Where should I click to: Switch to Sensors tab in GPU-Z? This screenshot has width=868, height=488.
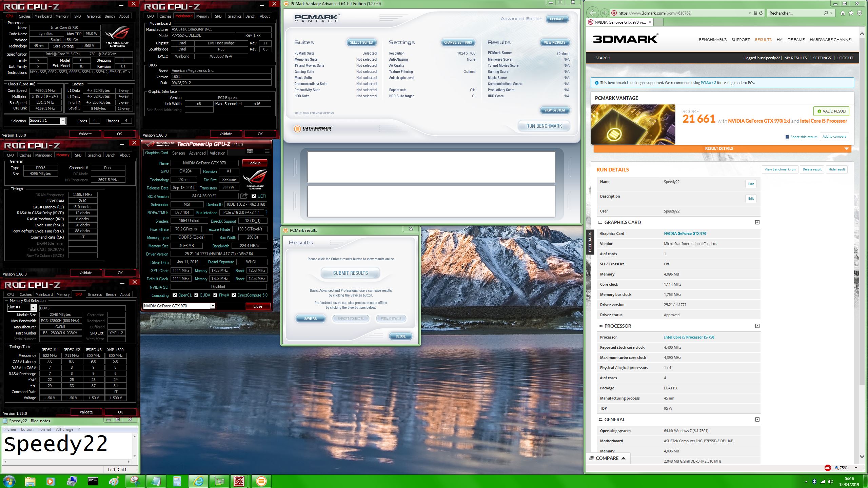[178, 153]
